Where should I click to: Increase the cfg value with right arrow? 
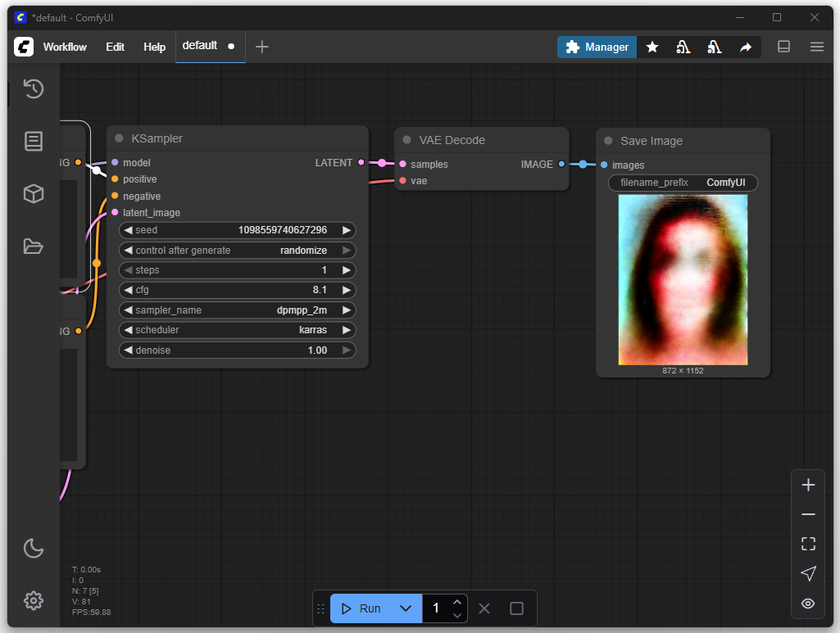click(347, 290)
